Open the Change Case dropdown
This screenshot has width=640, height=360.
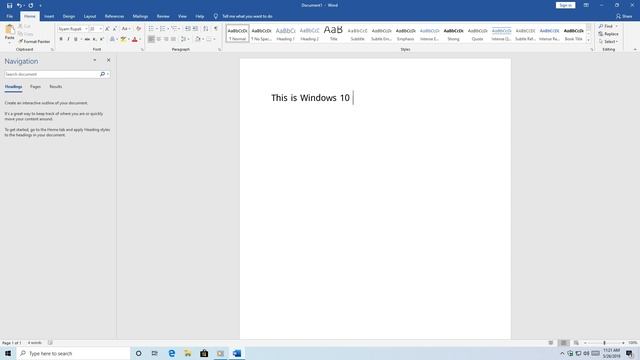[x=126, y=29]
